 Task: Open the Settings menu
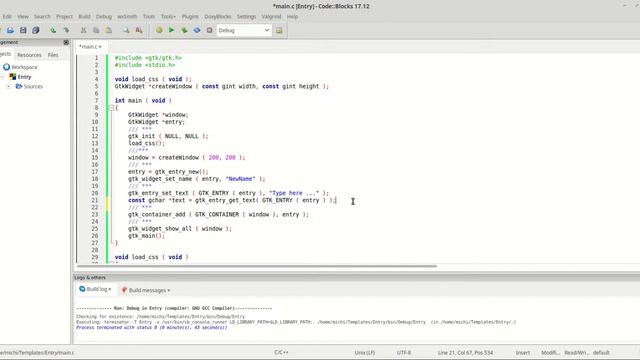click(x=246, y=16)
